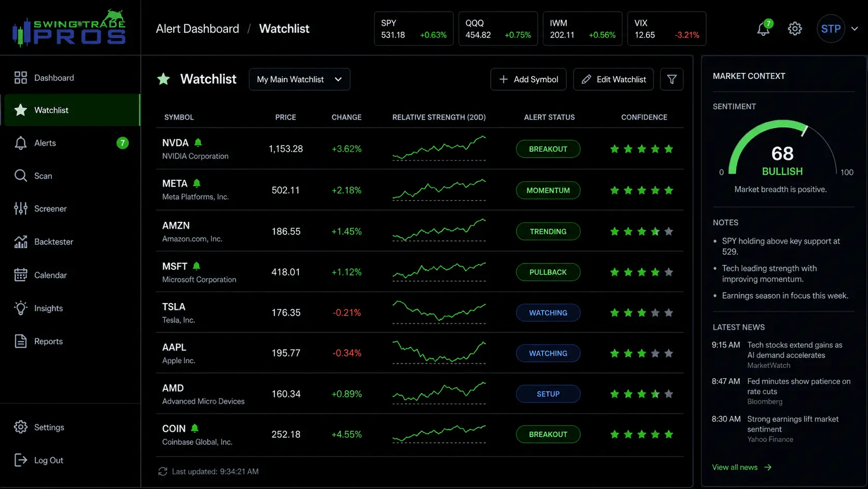Sort by the CHANGE column header
Image resolution: width=868 pixels, height=489 pixels.
346,117
